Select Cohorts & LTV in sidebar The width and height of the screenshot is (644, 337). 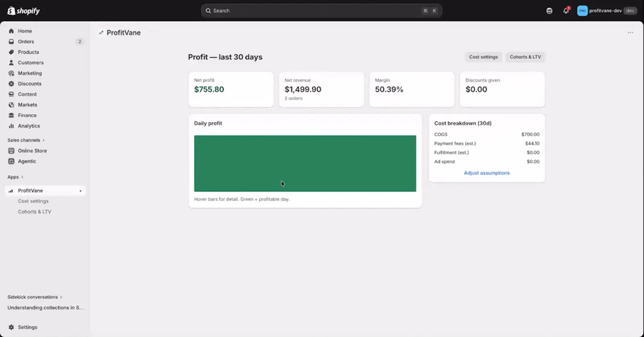tap(35, 212)
